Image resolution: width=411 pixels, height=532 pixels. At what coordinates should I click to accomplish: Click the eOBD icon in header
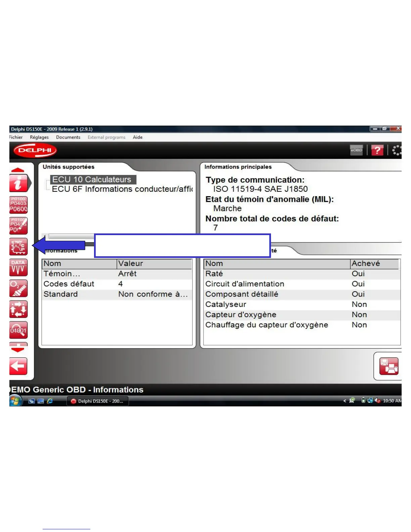pos(356,150)
